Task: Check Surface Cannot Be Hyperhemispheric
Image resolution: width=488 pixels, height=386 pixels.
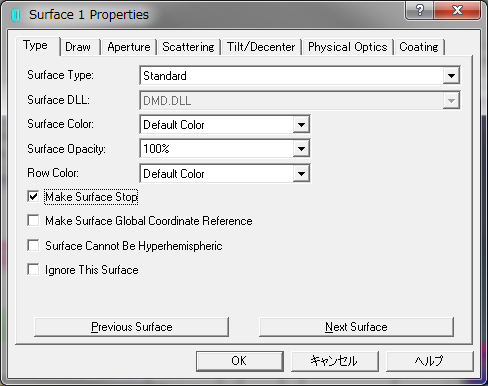Action: 33,246
